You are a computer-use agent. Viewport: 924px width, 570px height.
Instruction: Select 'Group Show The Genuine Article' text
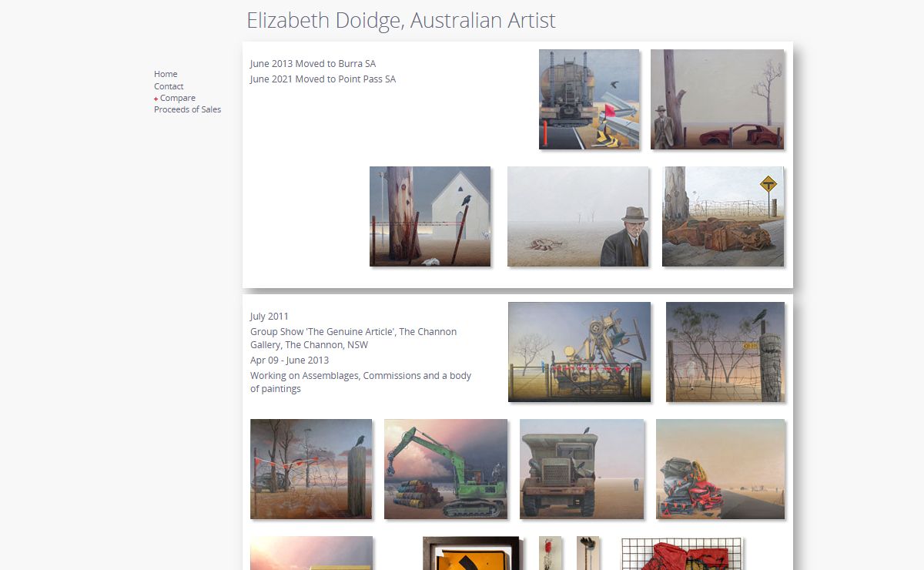coord(353,338)
